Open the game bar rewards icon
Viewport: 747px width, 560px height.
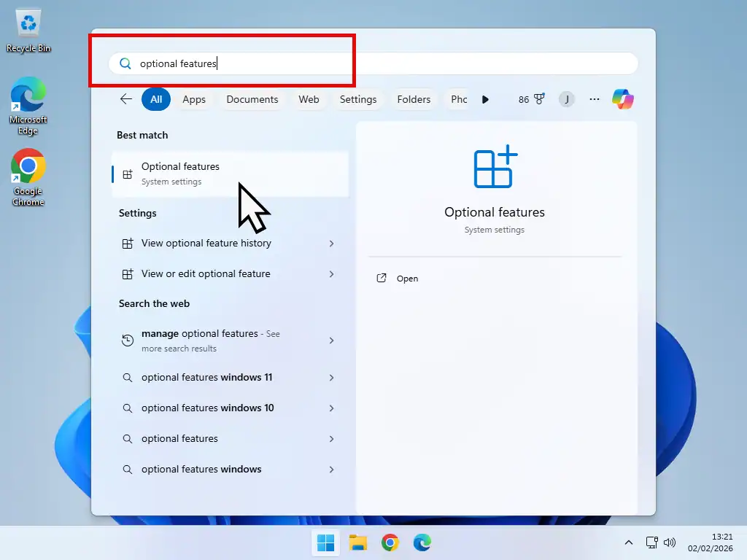(x=531, y=99)
